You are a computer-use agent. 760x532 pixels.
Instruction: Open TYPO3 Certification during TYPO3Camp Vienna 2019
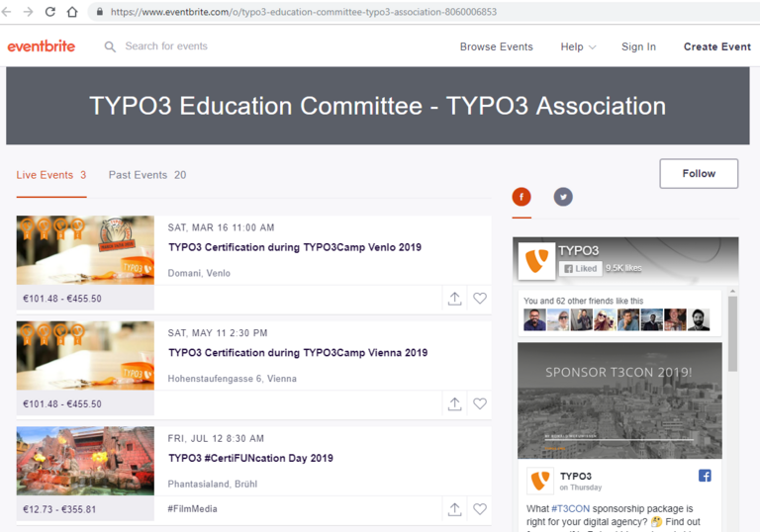tap(298, 353)
